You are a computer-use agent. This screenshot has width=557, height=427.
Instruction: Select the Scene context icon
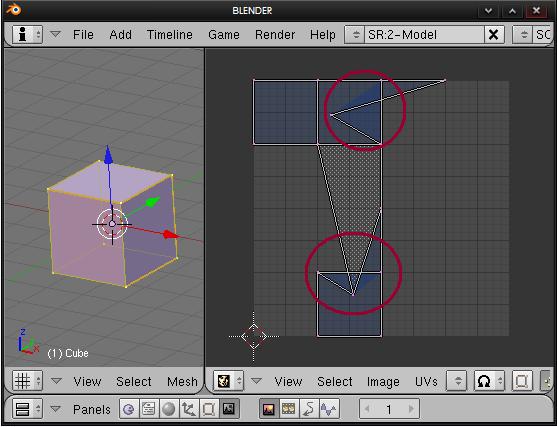[x=229, y=409]
